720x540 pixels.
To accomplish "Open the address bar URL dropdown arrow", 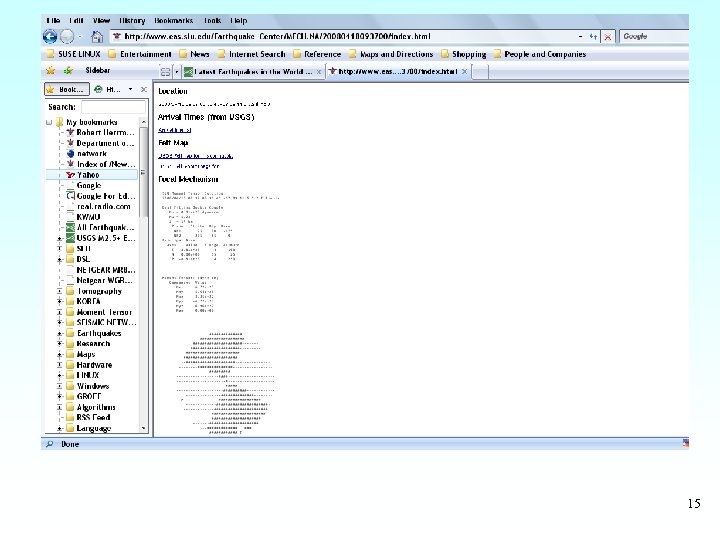I will tap(579, 36).
